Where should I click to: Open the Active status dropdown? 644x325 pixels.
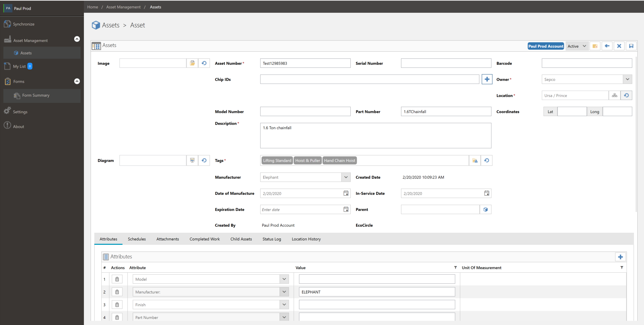(x=577, y=46)
